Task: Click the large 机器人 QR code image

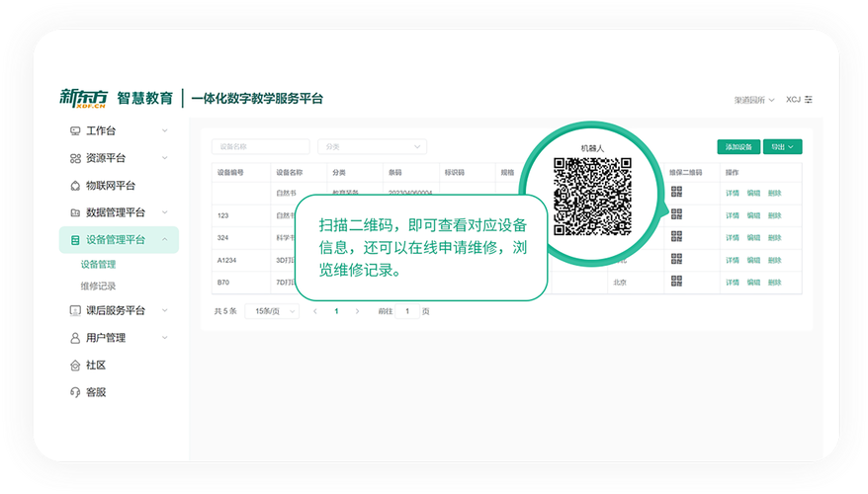Action: tap(592, 197)
